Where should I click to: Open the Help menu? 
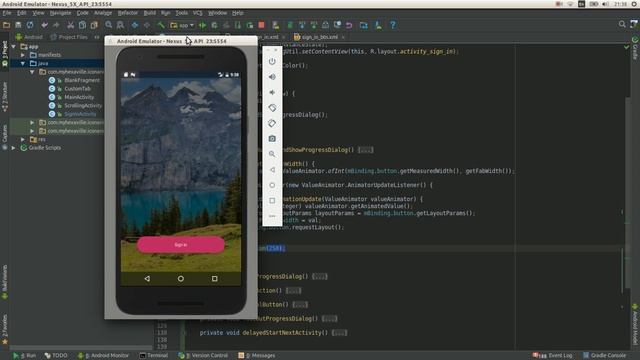(238, 13)
